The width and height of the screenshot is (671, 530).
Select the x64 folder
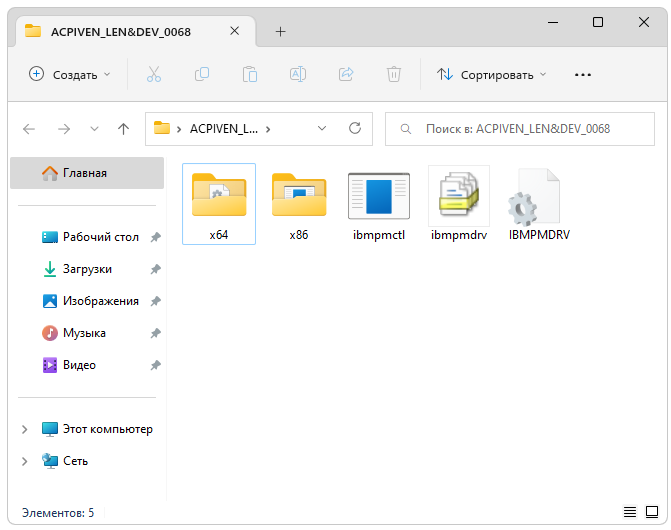[219, 204]
